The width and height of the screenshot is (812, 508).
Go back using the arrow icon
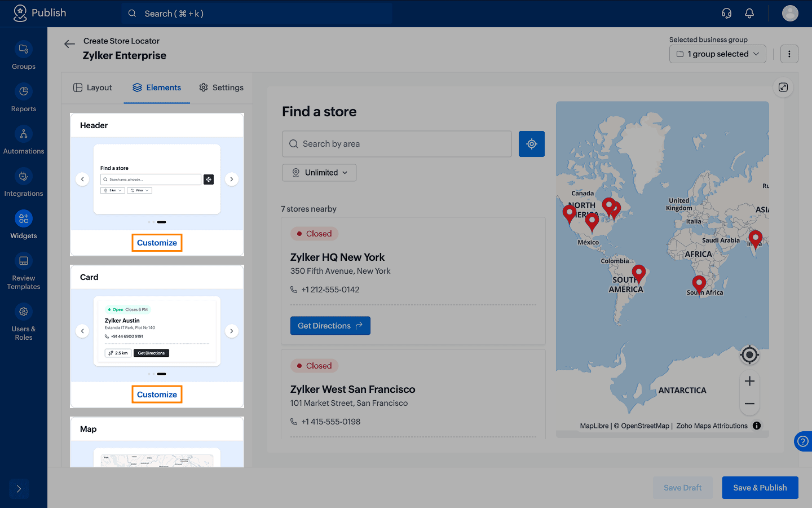pos(69,44)
